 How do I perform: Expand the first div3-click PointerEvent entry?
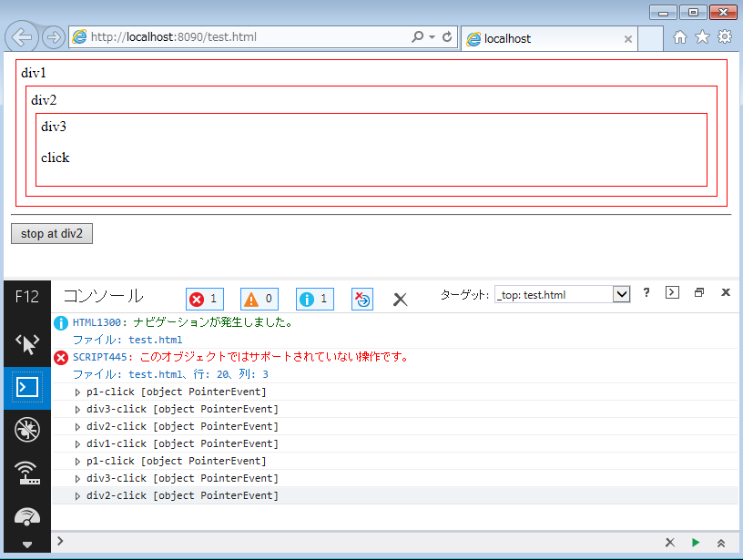pos(77,410)
